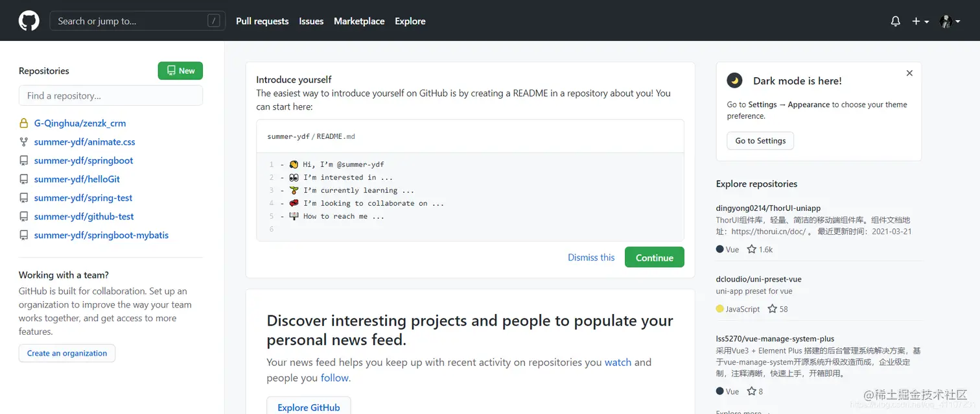Image resolution: width=980 pixels, height=414 pixels.
Task: Click the Explore GitHub button
Action: tap(309, 407)
